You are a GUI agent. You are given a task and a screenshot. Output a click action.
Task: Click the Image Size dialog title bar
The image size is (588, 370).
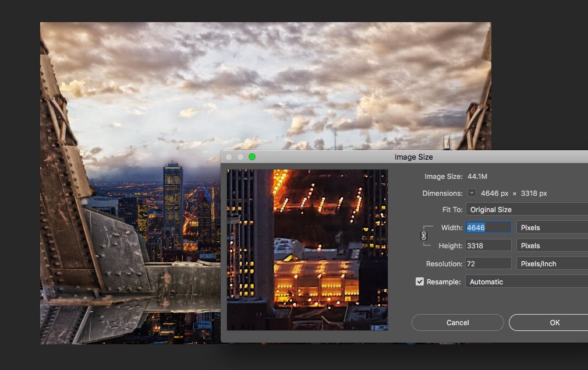[x=413, y=157]
